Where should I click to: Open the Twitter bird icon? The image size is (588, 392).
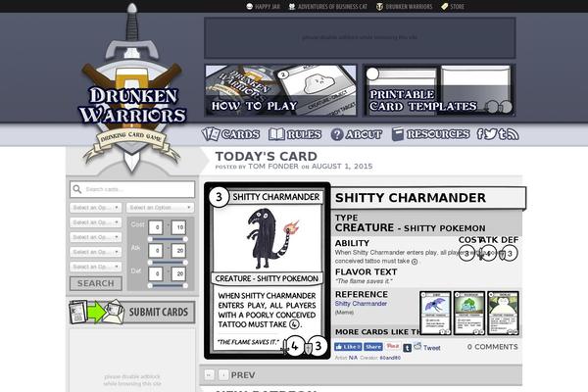491,134
